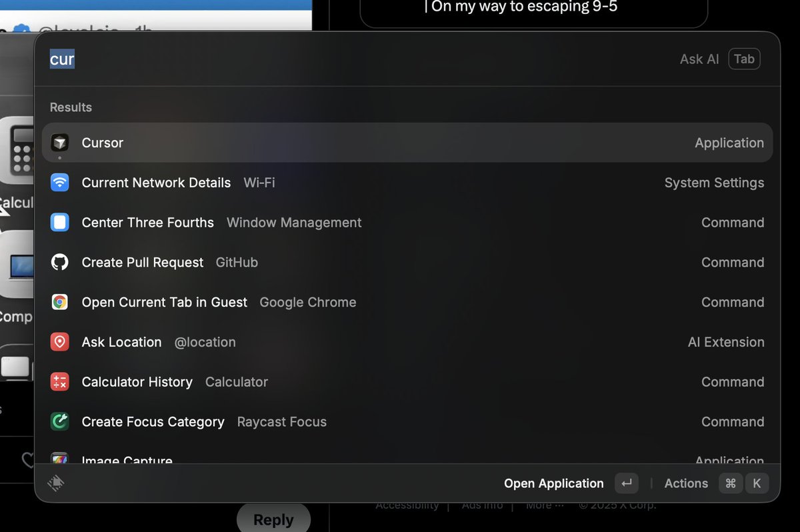Select the Center Three Fourths window icon
This screenshot has height=532, width=800.
(60, 223)
